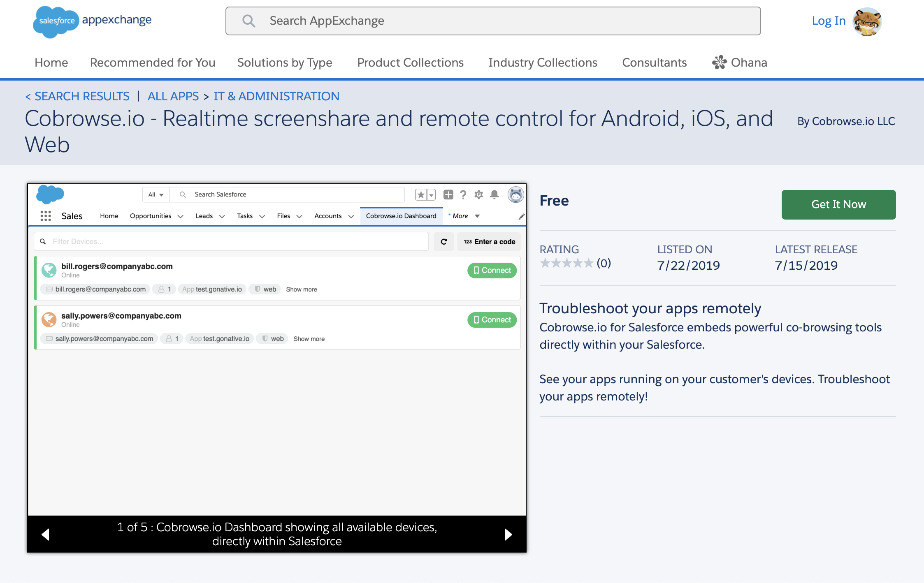Click the magnifier icon in Filter Devices field
The width and height of the screenshot is (924, 583).
click(x=43, y=241)
